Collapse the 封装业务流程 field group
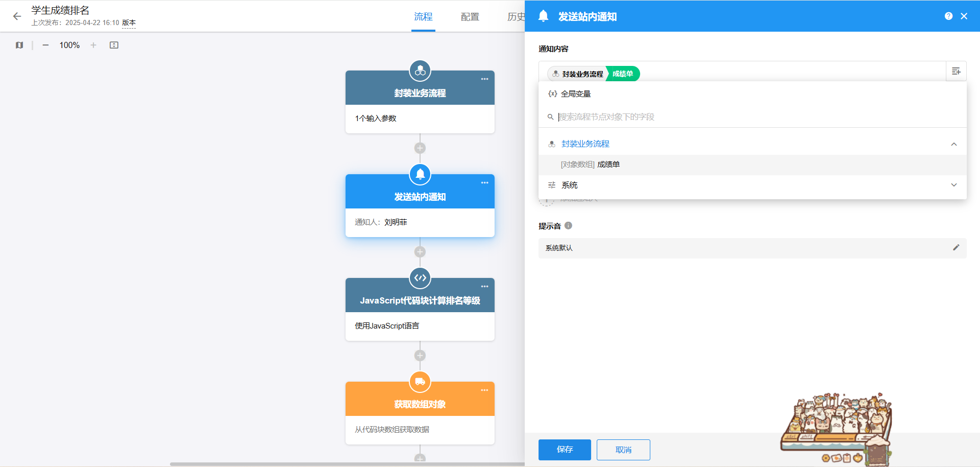The width and height of the screenshot is (980, 467). tap(953, 144)
